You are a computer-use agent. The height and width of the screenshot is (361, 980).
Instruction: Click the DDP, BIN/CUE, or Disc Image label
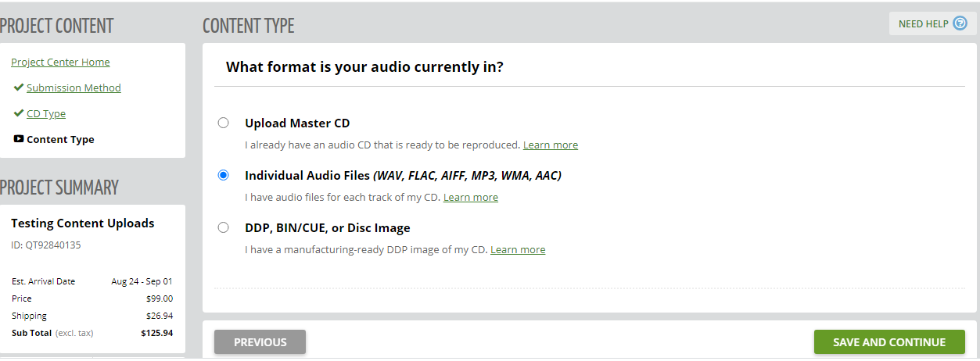pos(328,228)
